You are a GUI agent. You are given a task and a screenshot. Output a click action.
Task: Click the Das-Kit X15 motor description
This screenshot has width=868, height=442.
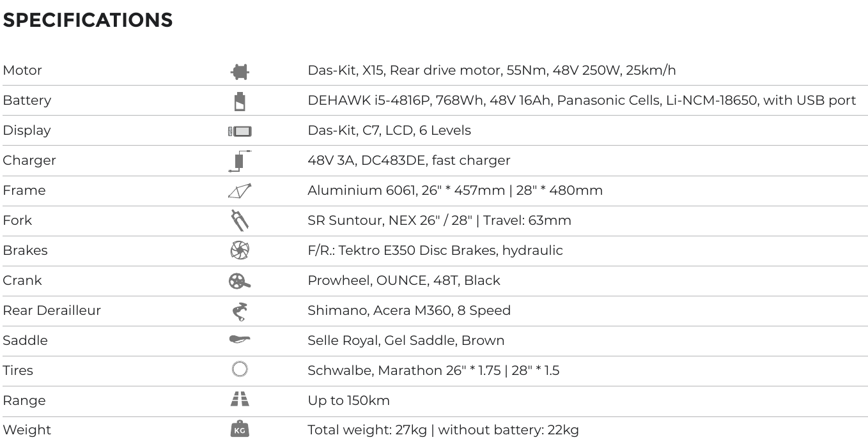pyautogui.click(x=492, y=70)
